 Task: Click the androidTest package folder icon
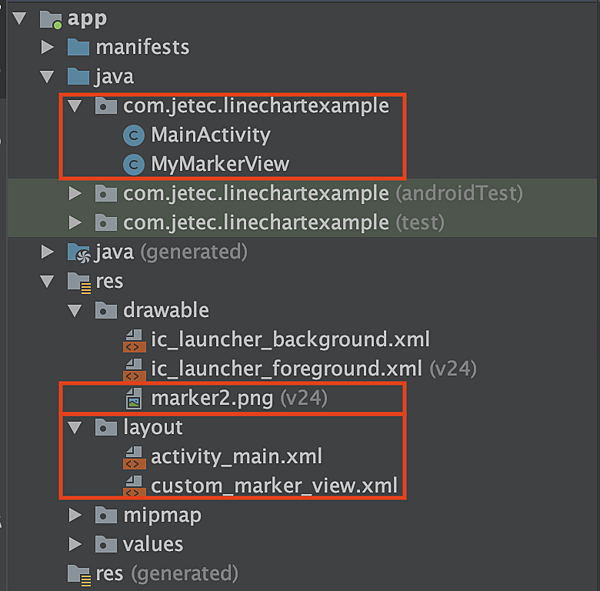click(x=106, y=193)
